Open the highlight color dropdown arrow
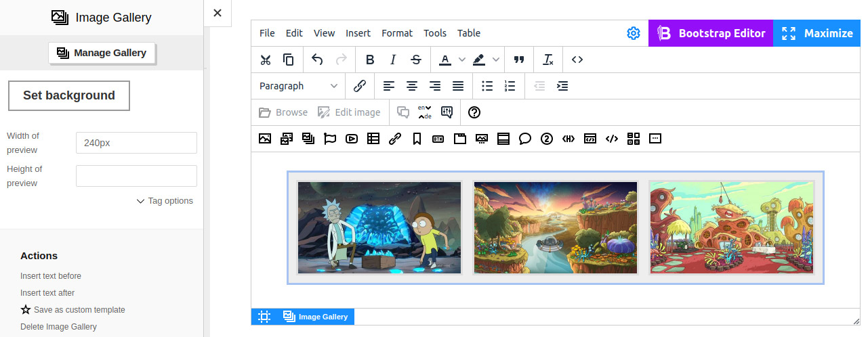The width and height of the screenshot is (868, 337). pos(496,60)
